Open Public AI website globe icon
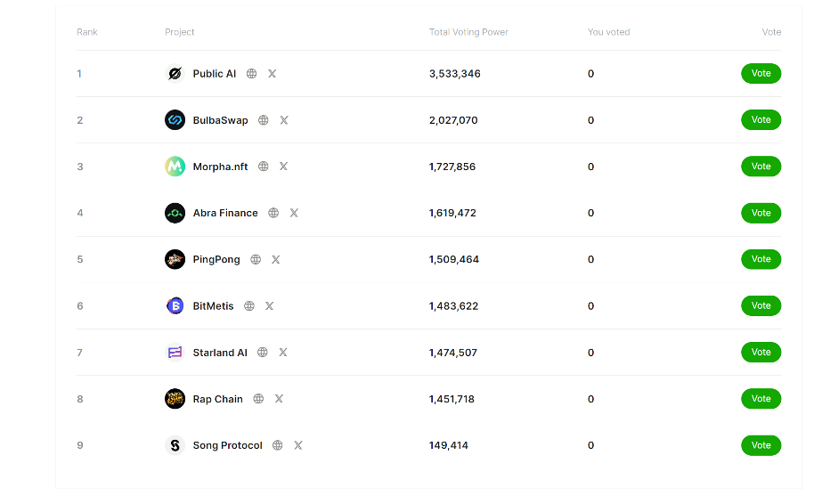 tap(252, 74)
